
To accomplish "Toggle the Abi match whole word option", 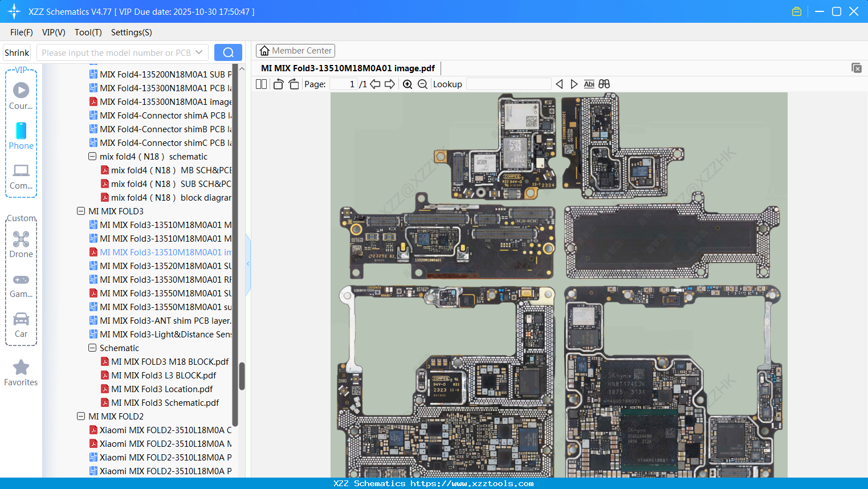I will pos(589,84).
